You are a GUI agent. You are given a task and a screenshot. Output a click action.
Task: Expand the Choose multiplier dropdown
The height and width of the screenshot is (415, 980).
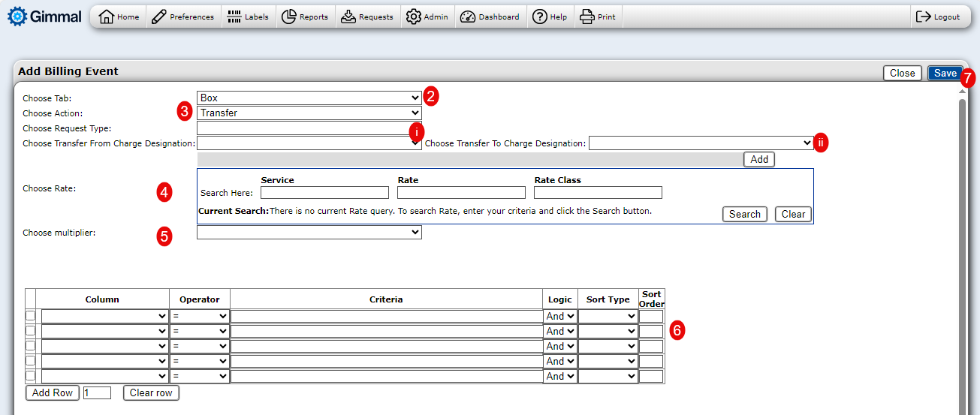coord(309,233)
